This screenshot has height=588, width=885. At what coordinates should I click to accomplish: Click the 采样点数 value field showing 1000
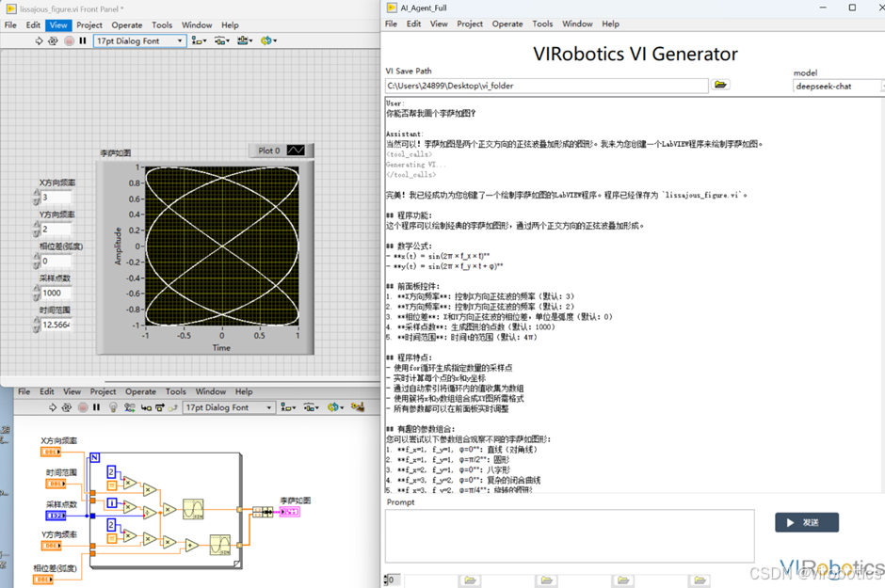point(56,293)
